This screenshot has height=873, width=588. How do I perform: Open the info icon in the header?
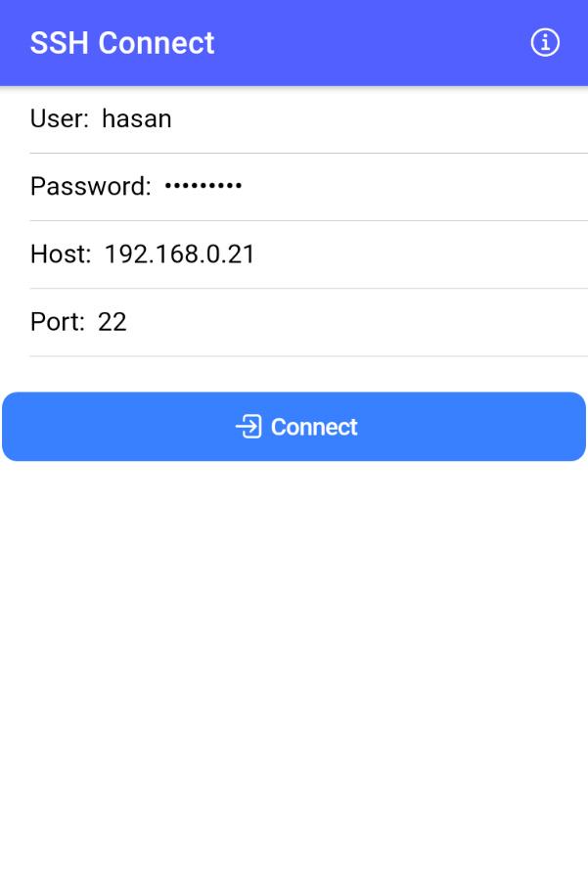545,43
